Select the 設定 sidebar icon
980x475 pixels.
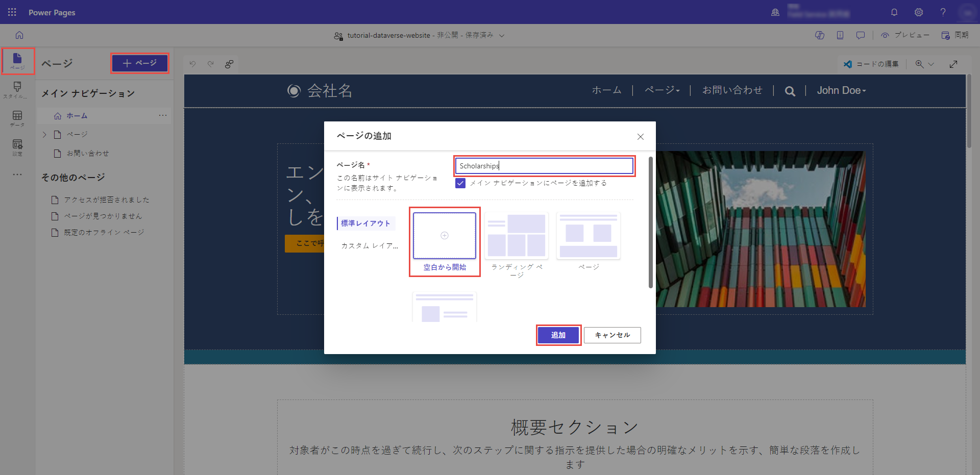[x=17, y=148]
